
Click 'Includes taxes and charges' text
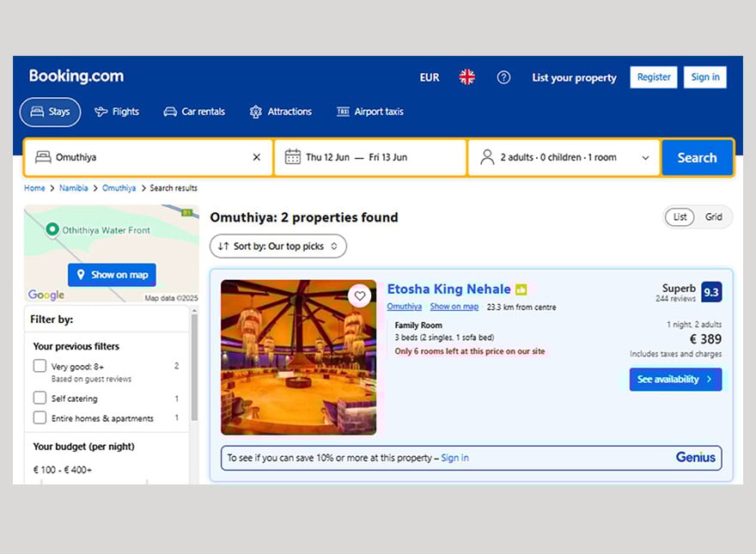pyautogui.click(x=675, y=354)
